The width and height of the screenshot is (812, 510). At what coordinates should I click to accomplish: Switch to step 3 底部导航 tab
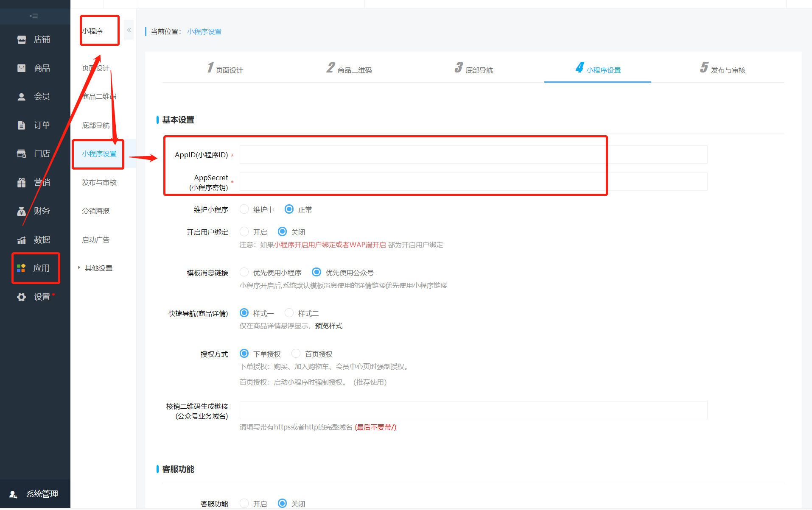tap(473, 68)
